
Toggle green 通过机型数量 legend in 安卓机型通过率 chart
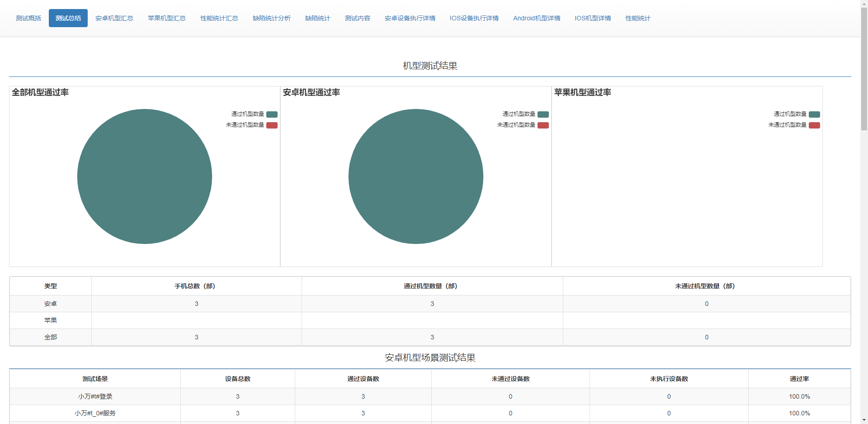pos(543,114)
